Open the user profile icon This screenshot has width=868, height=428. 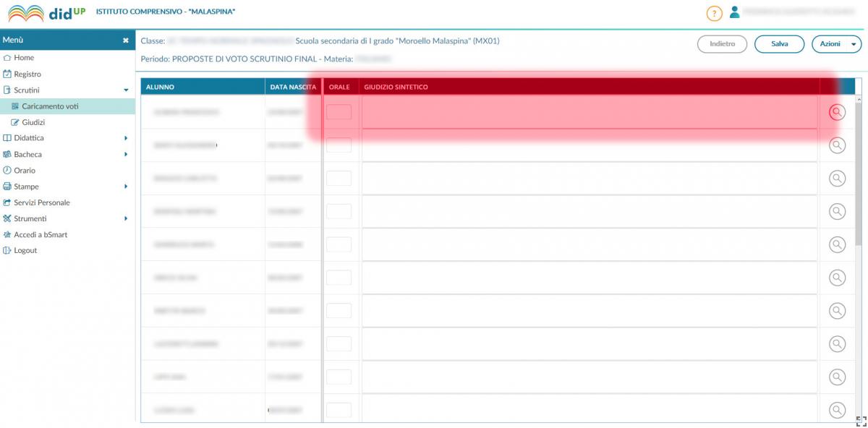734,12
